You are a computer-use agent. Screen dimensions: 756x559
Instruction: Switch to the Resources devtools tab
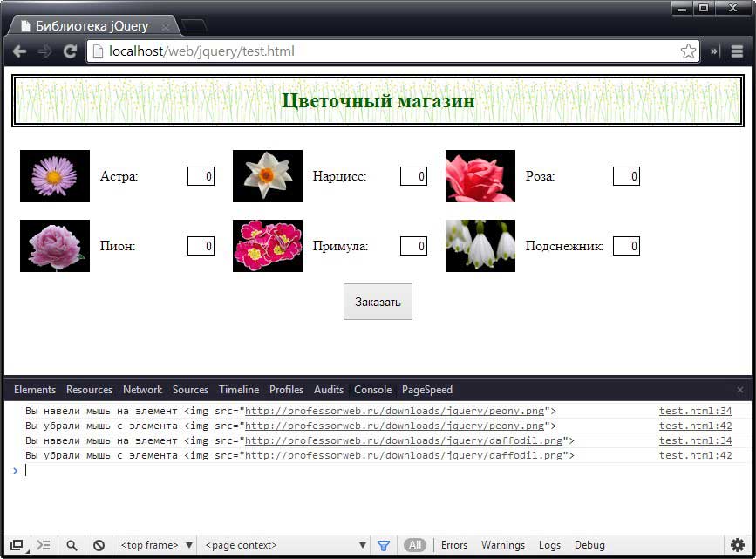coord(89,390)
